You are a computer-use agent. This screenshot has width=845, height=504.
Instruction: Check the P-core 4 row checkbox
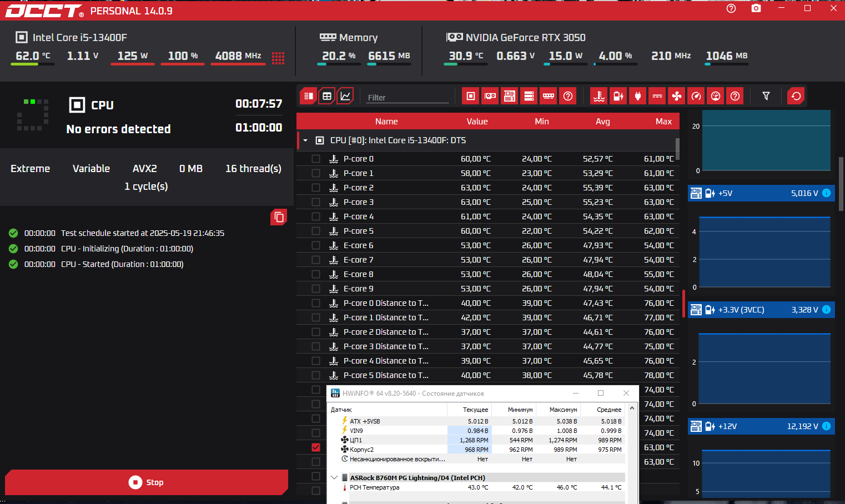(x=316, y=216)
